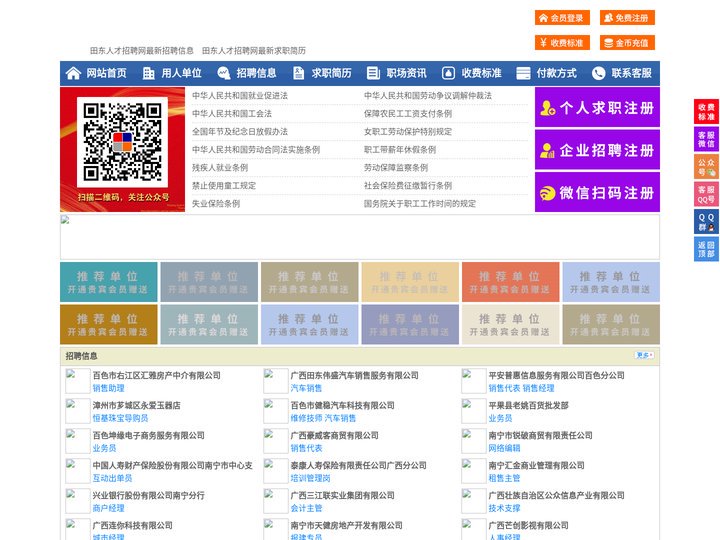The width and height of the screenshot is (720, 540).
Task: Click the WeChat icon on 微信扫码注册
Action: 547,193
